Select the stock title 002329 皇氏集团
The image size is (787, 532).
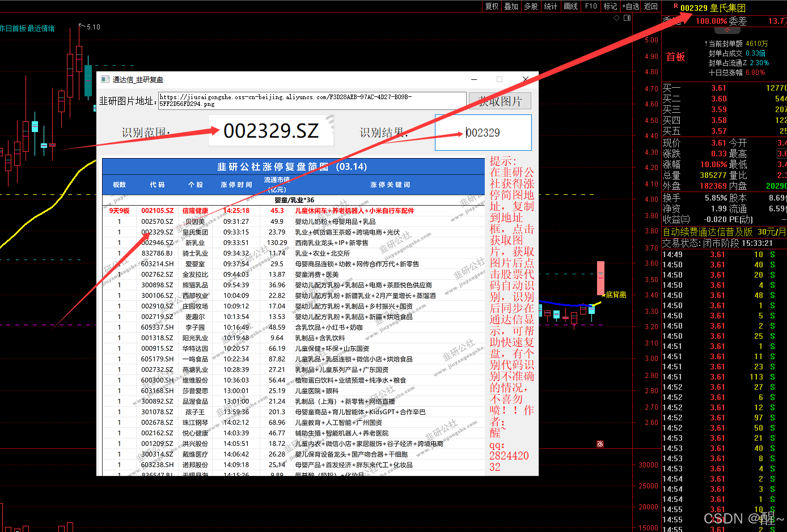coord(713,8)
